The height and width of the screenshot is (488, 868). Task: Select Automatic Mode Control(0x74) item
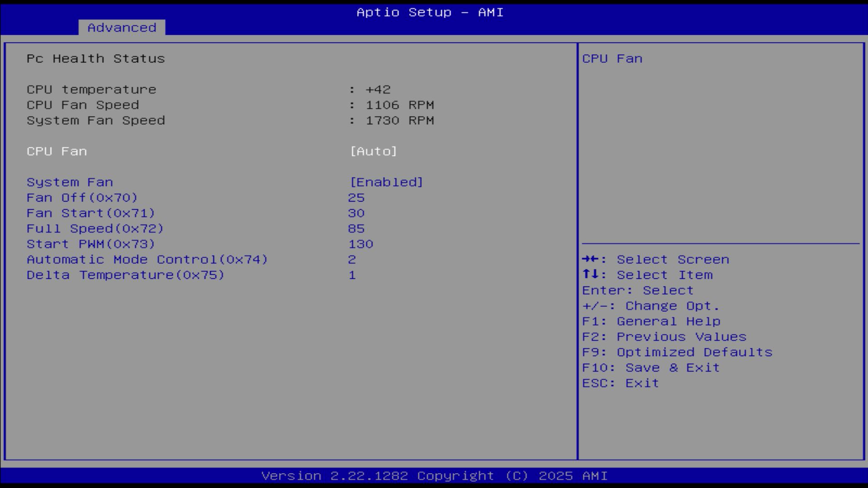(147, 259)
